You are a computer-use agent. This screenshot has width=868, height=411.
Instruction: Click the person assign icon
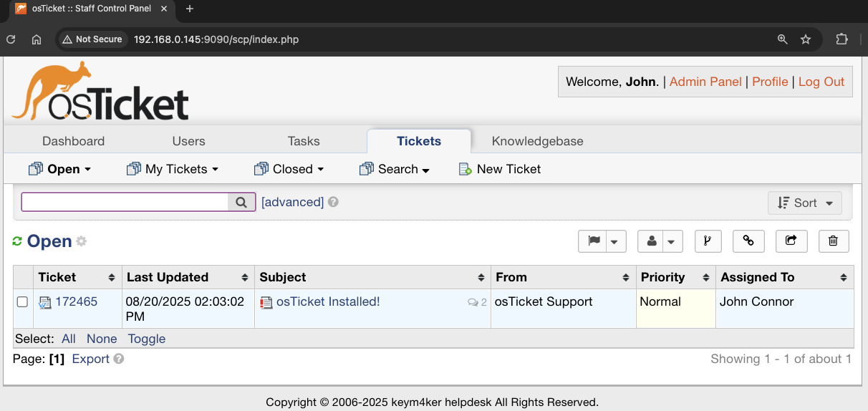[651, 241]
